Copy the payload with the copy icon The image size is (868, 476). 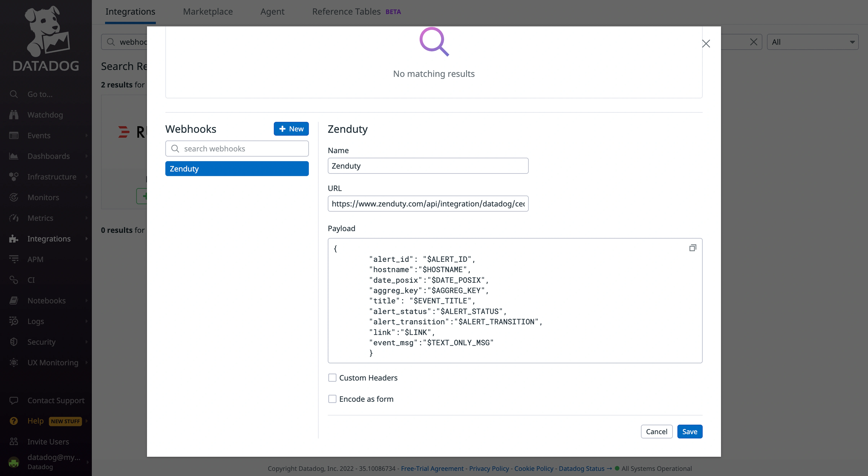point(693,248)
